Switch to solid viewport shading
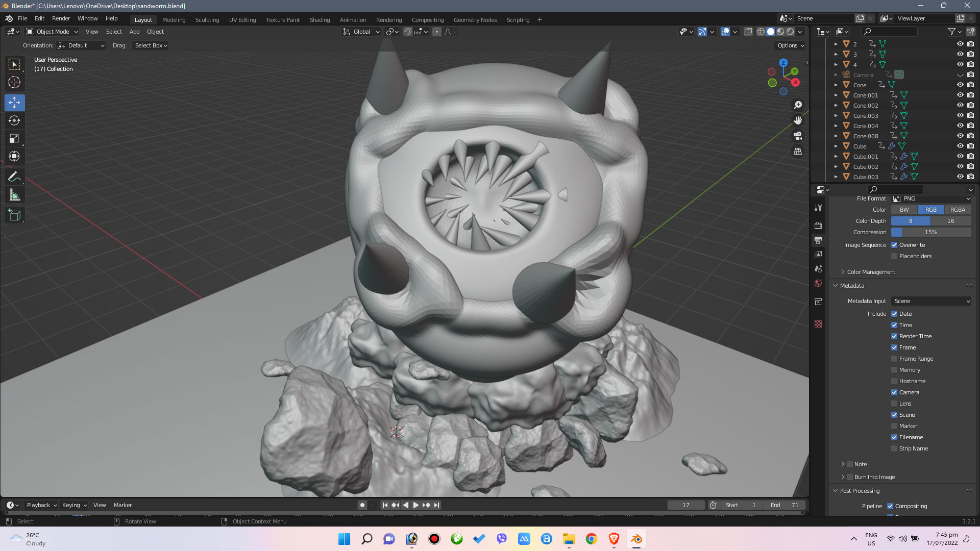Screen dimensions: 980x551 pos(771,32)
